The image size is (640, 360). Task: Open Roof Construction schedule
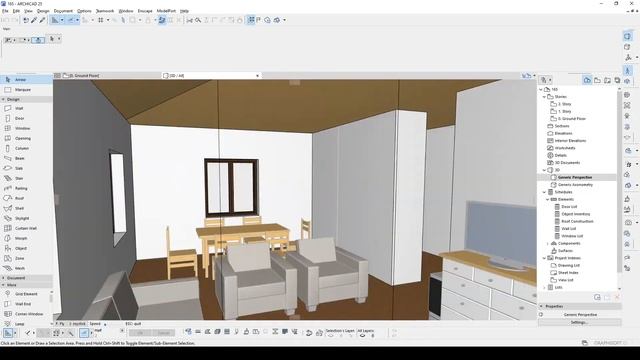coord(577,222)
